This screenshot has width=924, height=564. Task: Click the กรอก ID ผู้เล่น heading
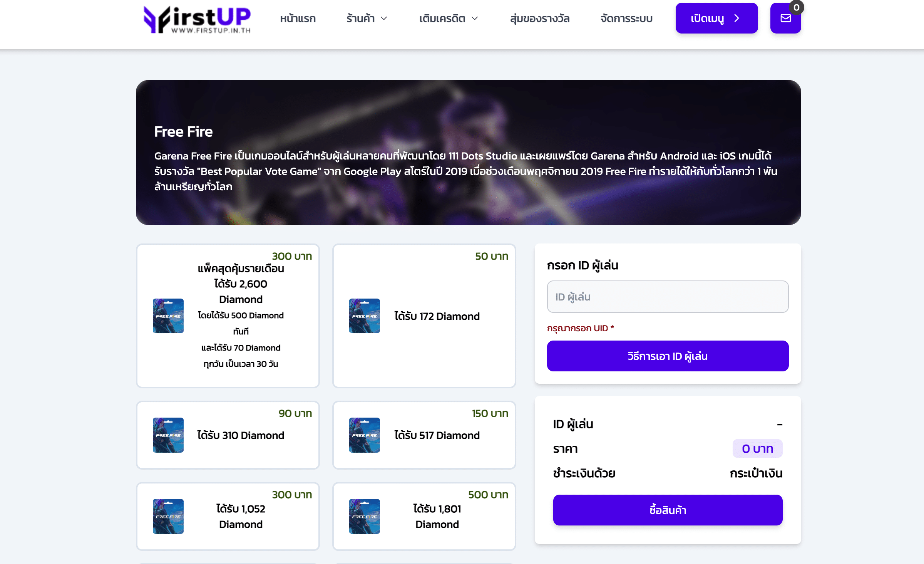click(583, 265)
